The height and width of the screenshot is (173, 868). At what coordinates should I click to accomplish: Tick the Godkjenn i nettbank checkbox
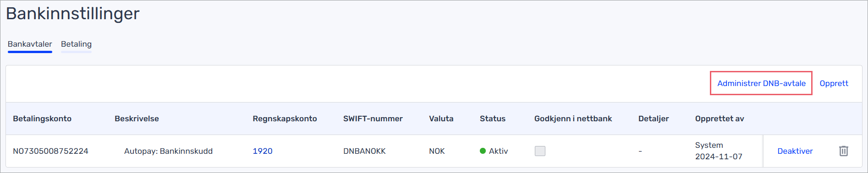click(540, 151)
